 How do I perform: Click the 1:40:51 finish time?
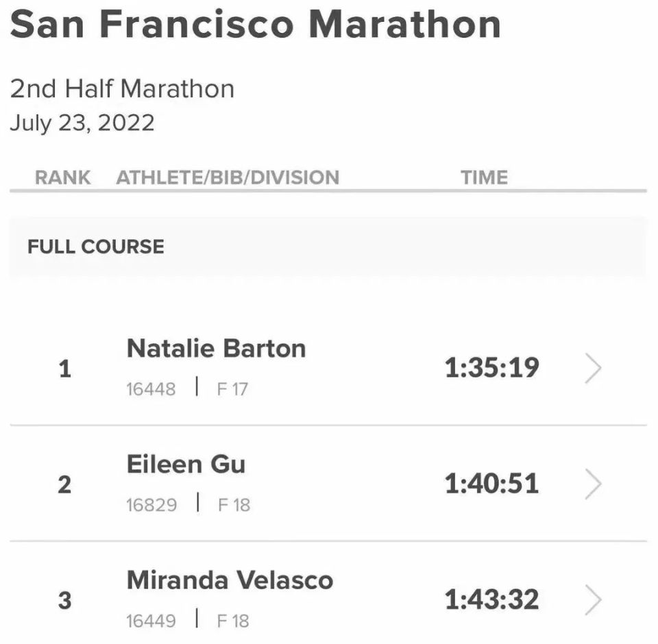(491, 484)
